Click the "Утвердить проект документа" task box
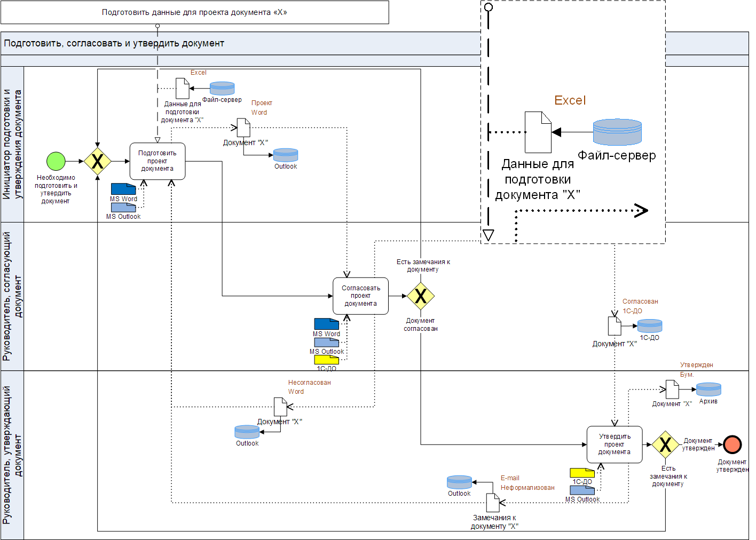 (x=614, y=444)
